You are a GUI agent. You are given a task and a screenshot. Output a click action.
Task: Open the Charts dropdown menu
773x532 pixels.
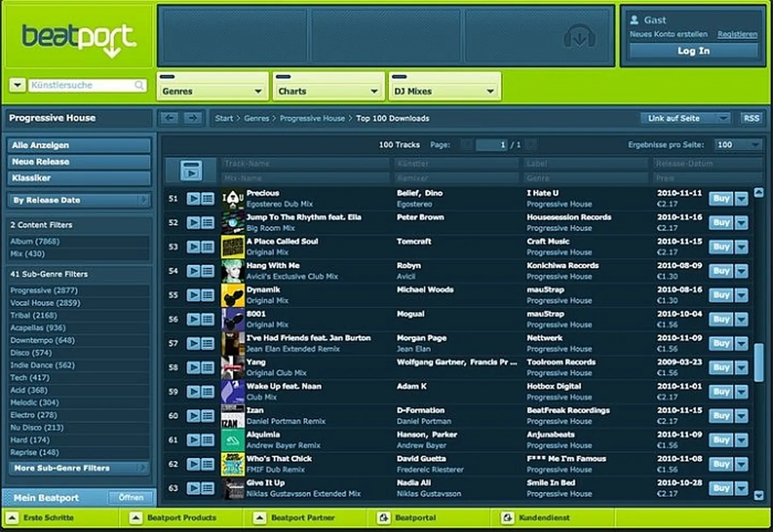point(328,91)
